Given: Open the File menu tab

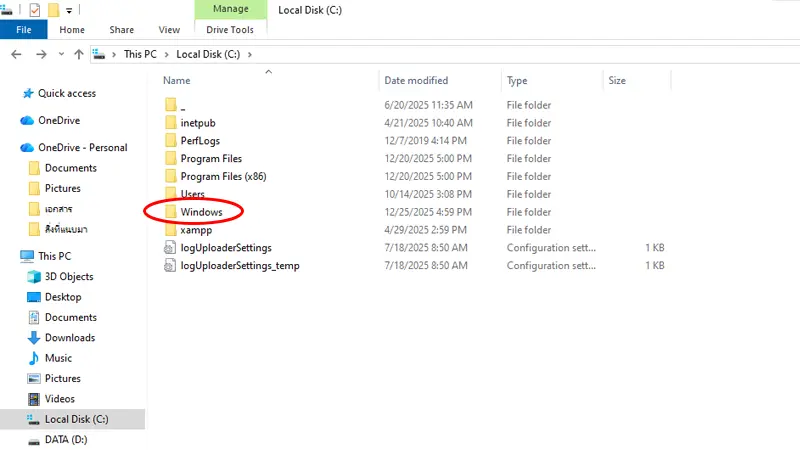Looking at the screenshot, I should tap(23, 30).
